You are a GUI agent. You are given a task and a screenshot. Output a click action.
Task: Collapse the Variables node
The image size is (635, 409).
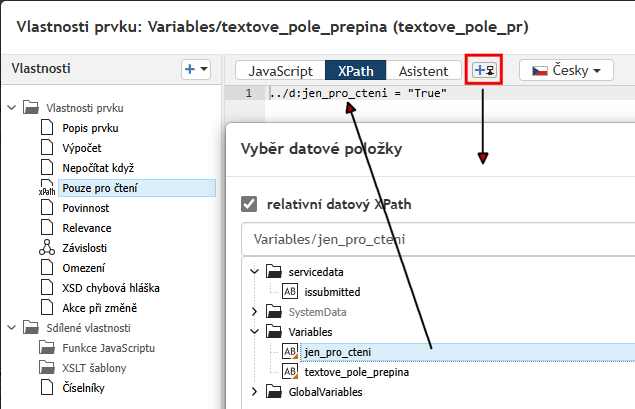pos(254,332)
